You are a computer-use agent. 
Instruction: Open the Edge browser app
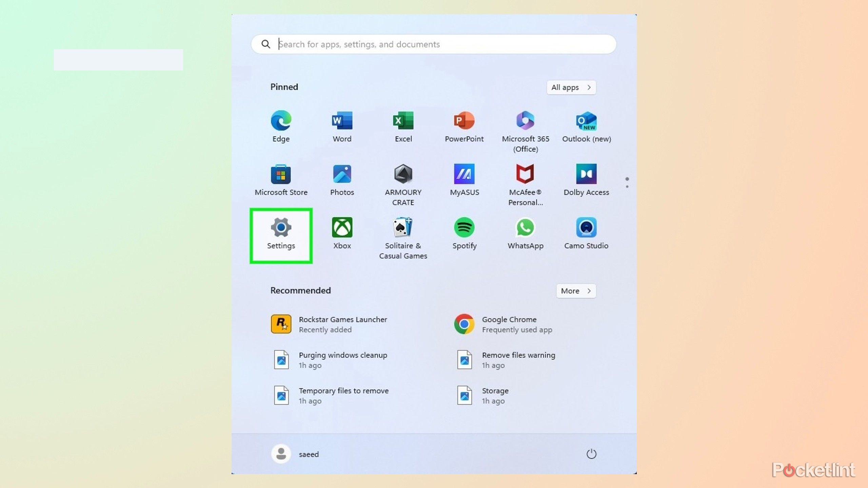click(281, 126)
